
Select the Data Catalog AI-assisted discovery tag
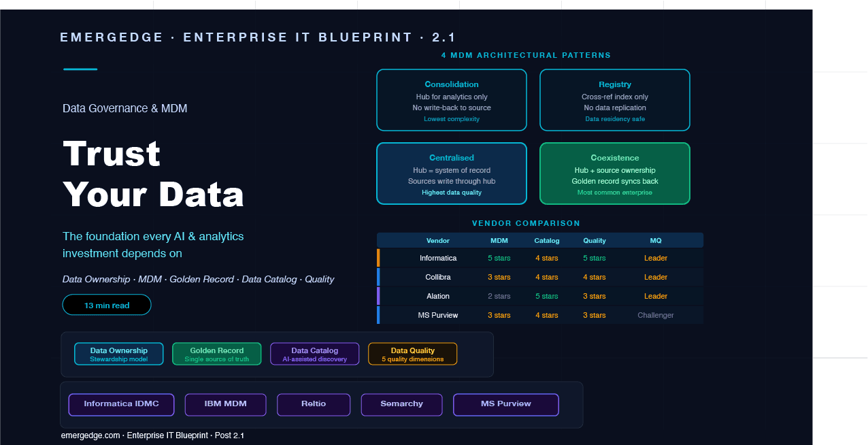click(x=315, y=354)
